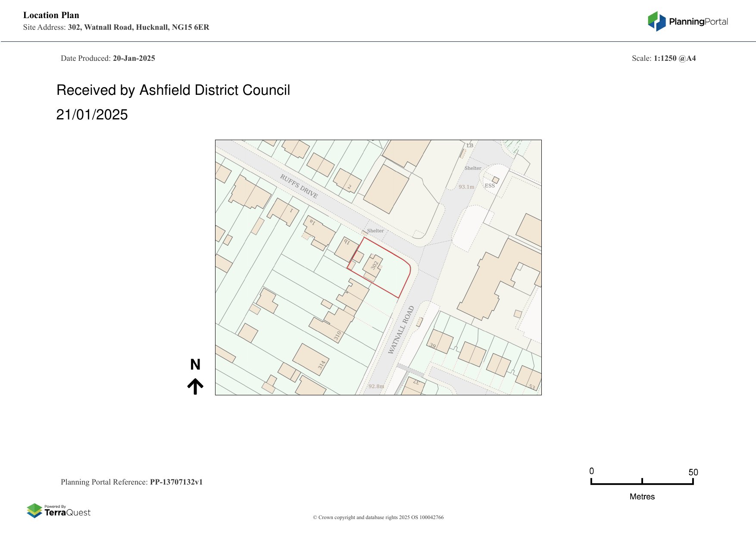Click the WATNALL ROAD road label
Screen dimensions: 756x535
click(401, 330)
